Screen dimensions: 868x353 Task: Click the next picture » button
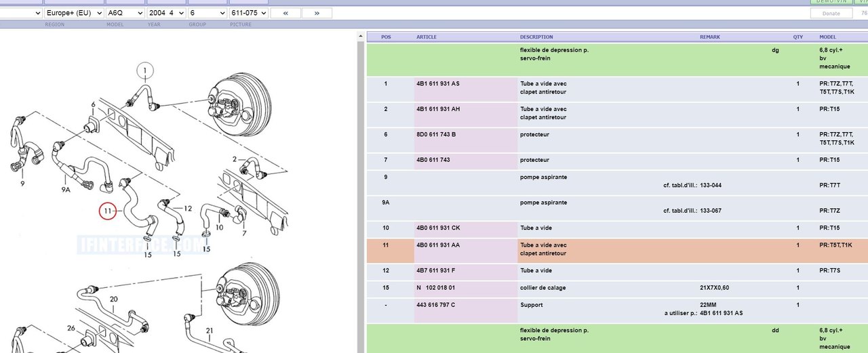[317, 13]
